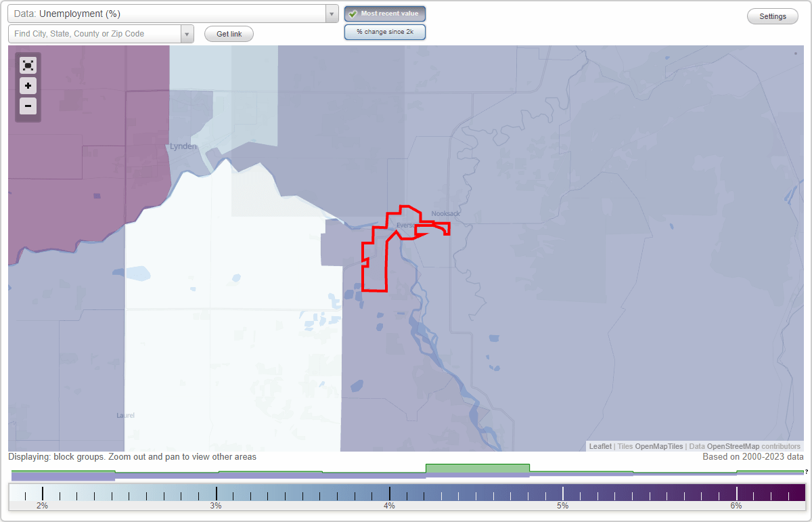This screenshot has width=812, height=522.
Task: Enable the % change since 2k view
Action: (384, 31)
